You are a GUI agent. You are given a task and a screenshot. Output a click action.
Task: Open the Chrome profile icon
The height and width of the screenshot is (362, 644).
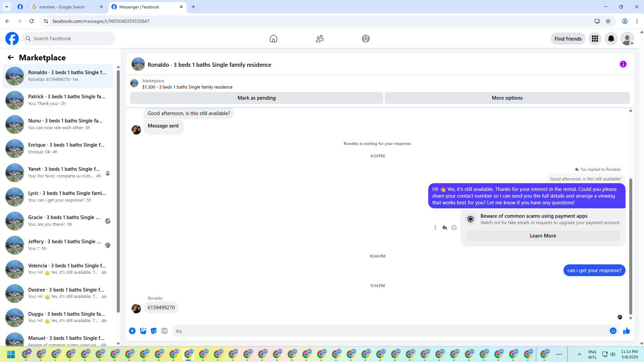pos(625,21)
